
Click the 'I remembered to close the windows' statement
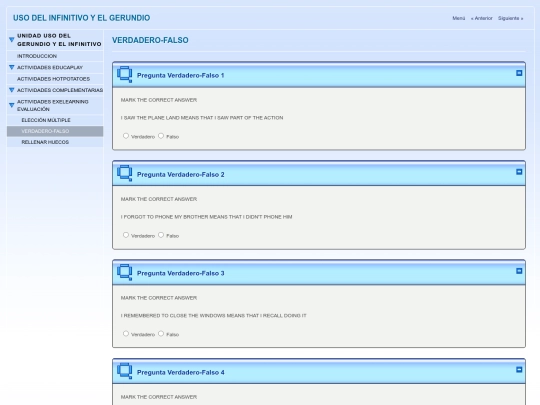click(214, 315)
